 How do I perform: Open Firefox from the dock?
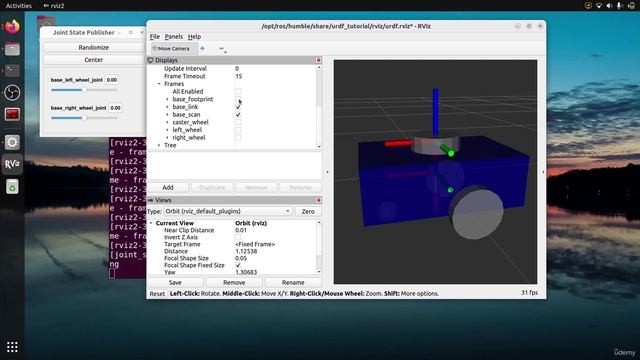point(12,27)
